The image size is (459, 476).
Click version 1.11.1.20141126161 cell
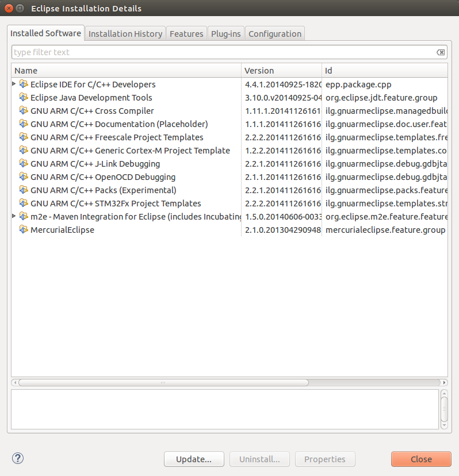point(283,111)
